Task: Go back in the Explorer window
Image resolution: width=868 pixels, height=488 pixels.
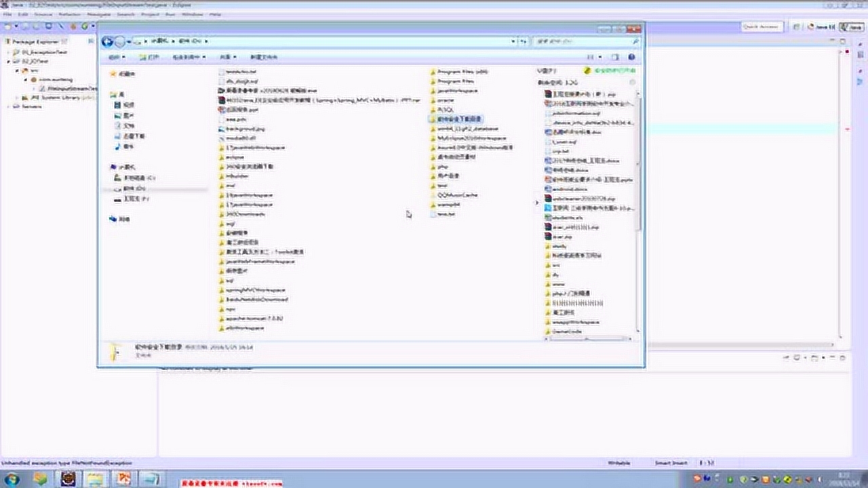Action: (x=107, y=41)
